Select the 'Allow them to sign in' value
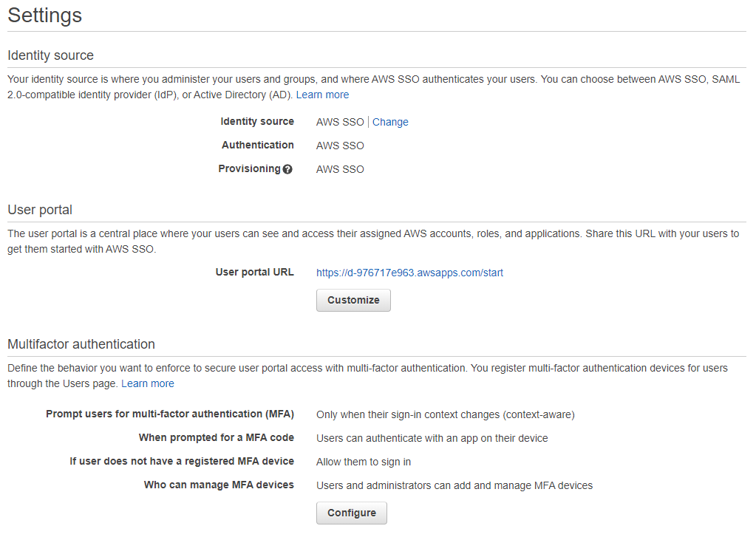Image resolution: width=756 pixels, height=540 pixels. [x=364, y=462]
